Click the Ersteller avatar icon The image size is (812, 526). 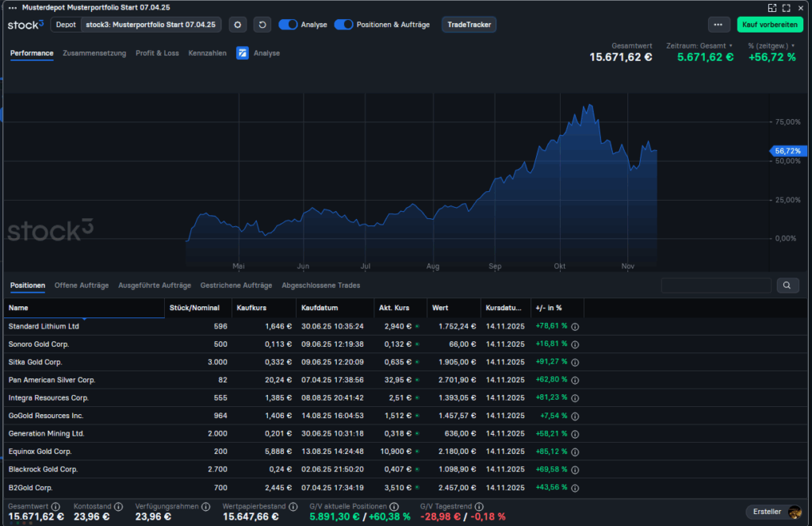pyautogui.click(x=794, y=512)
